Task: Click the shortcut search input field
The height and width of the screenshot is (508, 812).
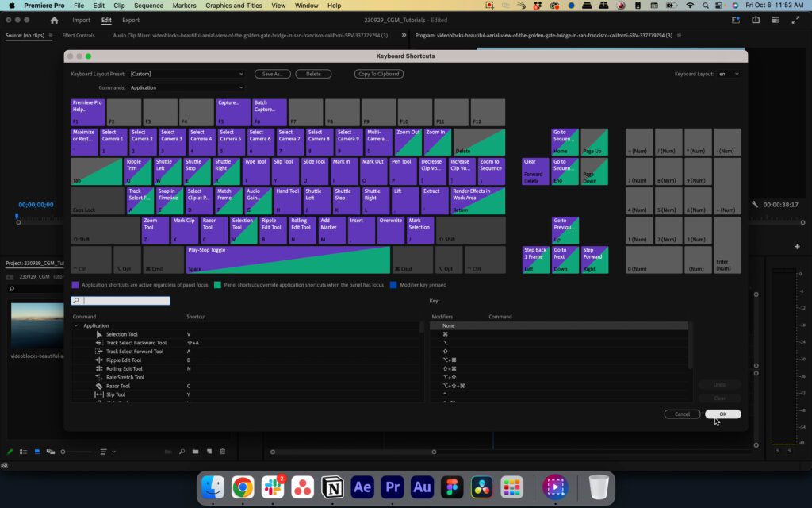Action: (126, 301)
